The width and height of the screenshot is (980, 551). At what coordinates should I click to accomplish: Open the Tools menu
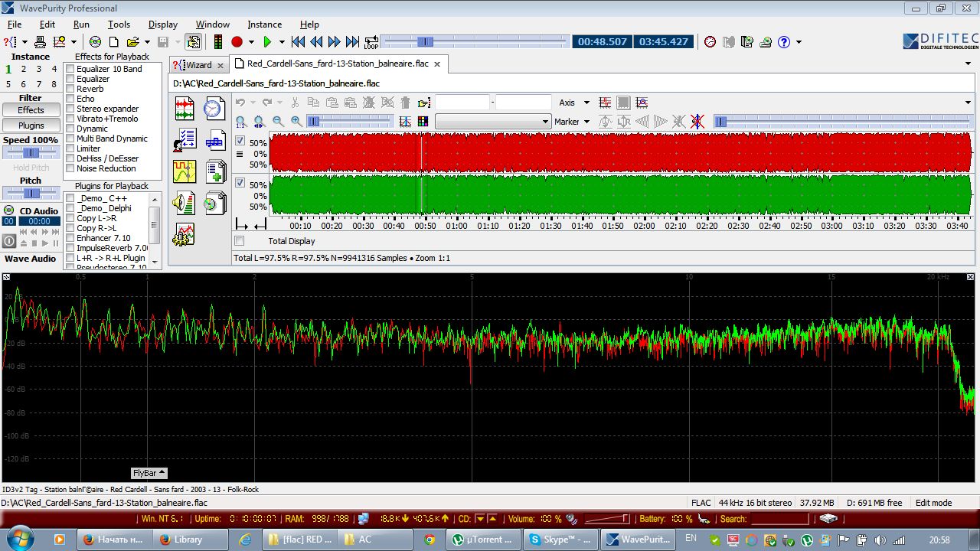tap(119, 24)
